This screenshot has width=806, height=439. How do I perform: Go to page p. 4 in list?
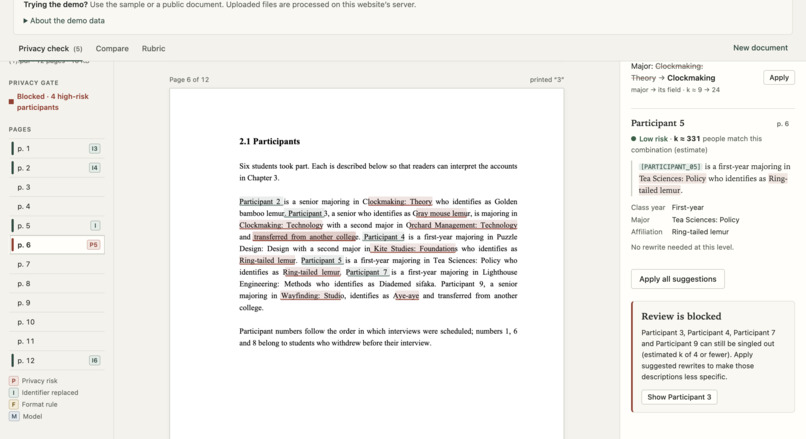coord(57,206)
